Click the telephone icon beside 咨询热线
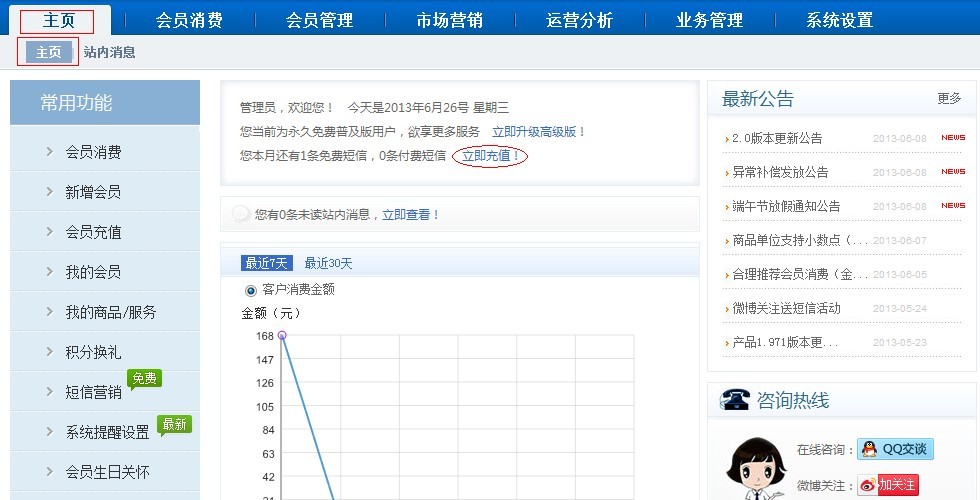The width and height of the screenshot is (980, 500). click(735, 400)
